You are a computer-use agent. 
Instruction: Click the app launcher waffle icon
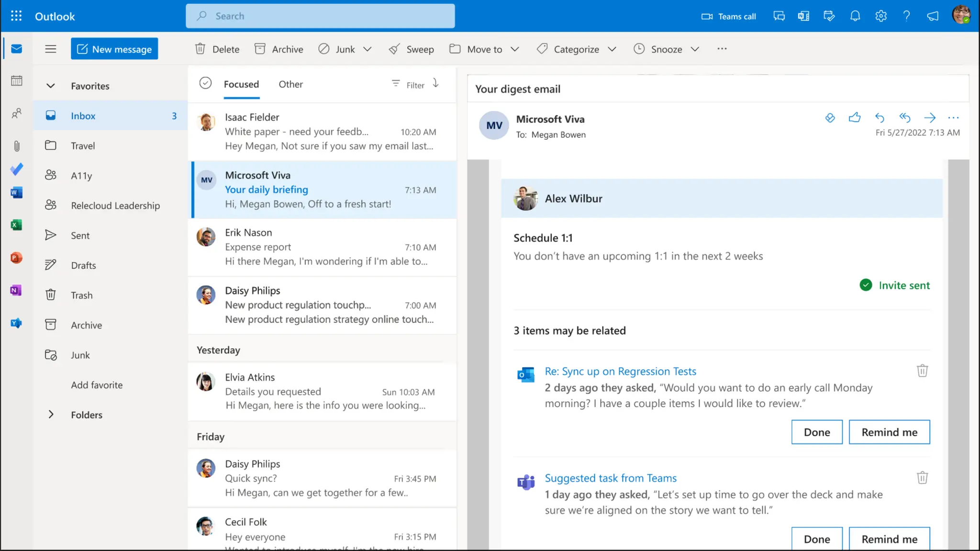[x=16, y=16]
